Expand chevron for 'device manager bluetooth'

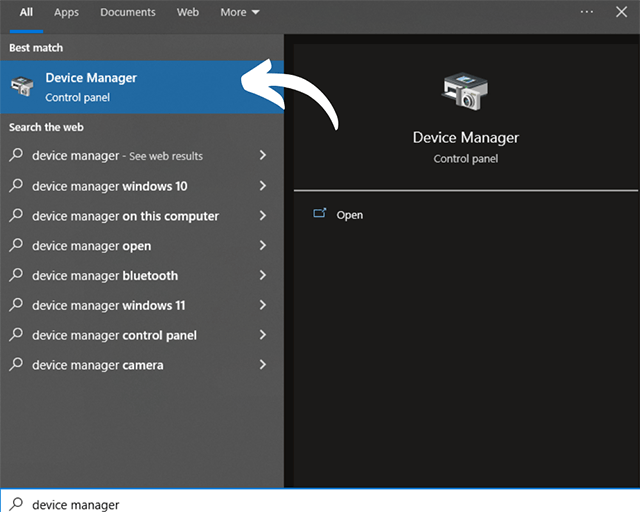[263, 275]
